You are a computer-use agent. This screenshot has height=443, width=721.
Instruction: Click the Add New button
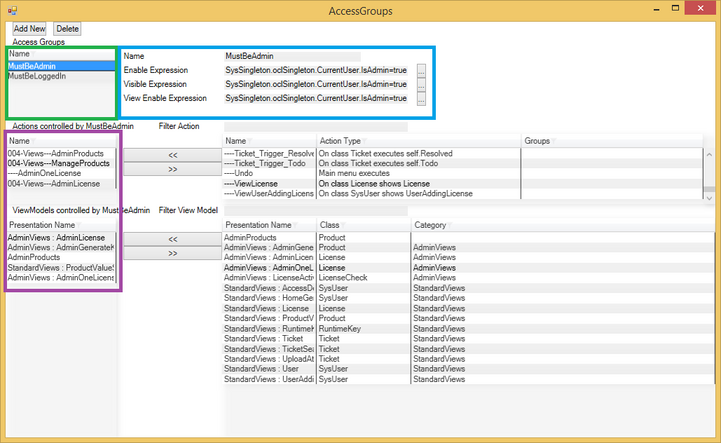tap(29, 29)
